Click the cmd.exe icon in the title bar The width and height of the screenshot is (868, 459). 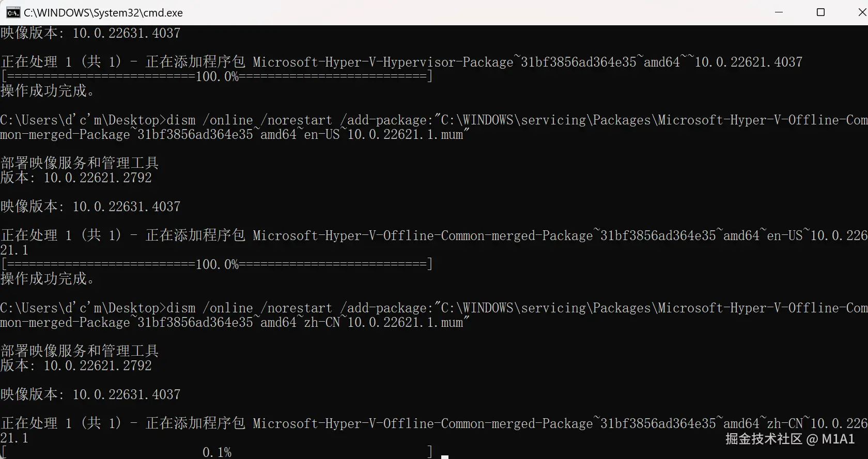coord(13,12)
